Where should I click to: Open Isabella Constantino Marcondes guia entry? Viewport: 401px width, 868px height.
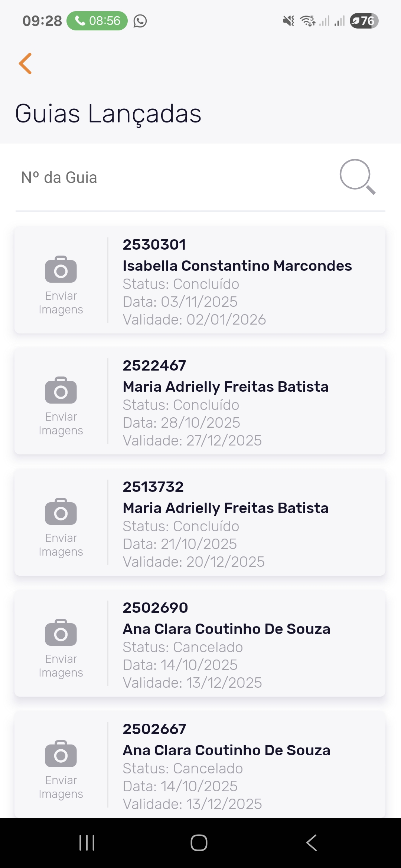point(237,266)
